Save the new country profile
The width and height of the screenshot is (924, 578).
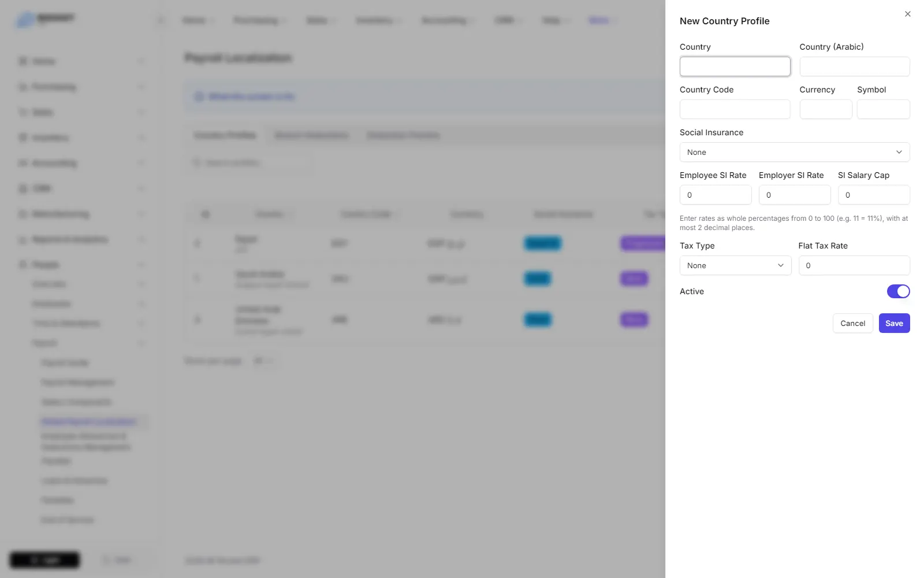click(x=894, y=323)
